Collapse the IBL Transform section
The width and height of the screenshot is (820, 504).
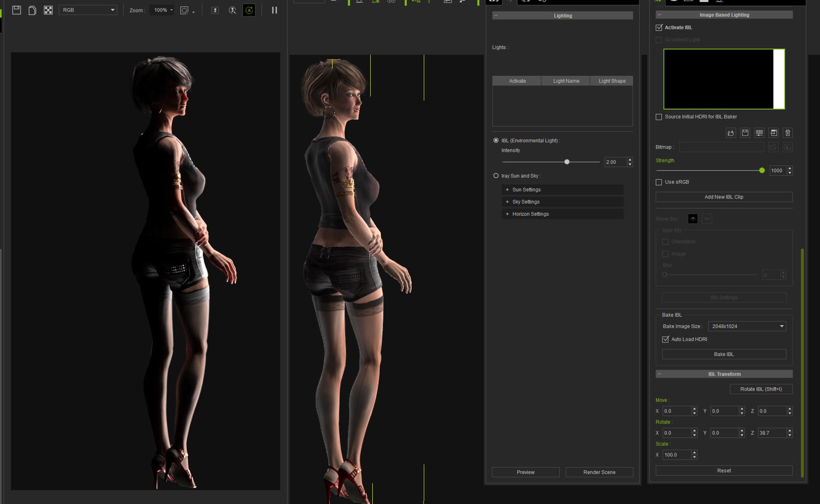(x=724, y=374)
